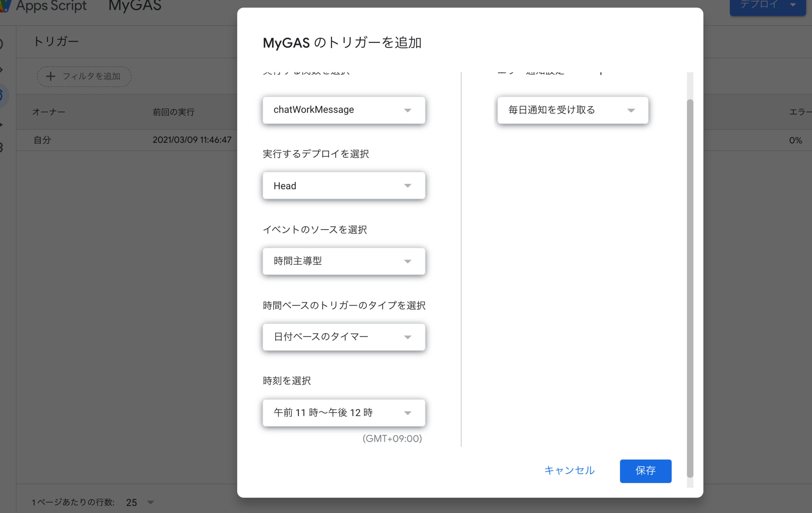The height and width of the screenshot is (513, 812).
Task: Click the dialog's vertical scrollbar
Action: tap(690, 289)
